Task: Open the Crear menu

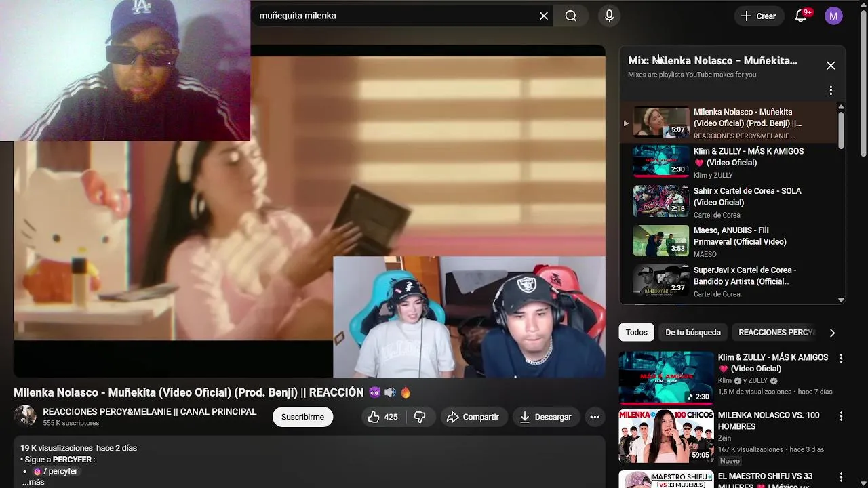Action: point(758,16)
